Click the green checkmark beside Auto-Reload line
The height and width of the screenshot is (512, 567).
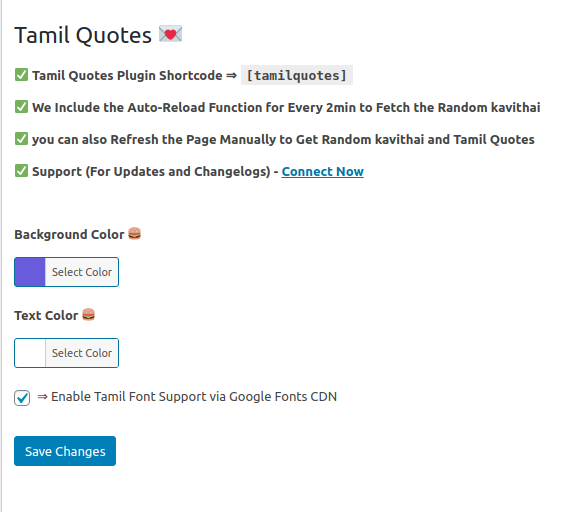(x=21, y=107)
